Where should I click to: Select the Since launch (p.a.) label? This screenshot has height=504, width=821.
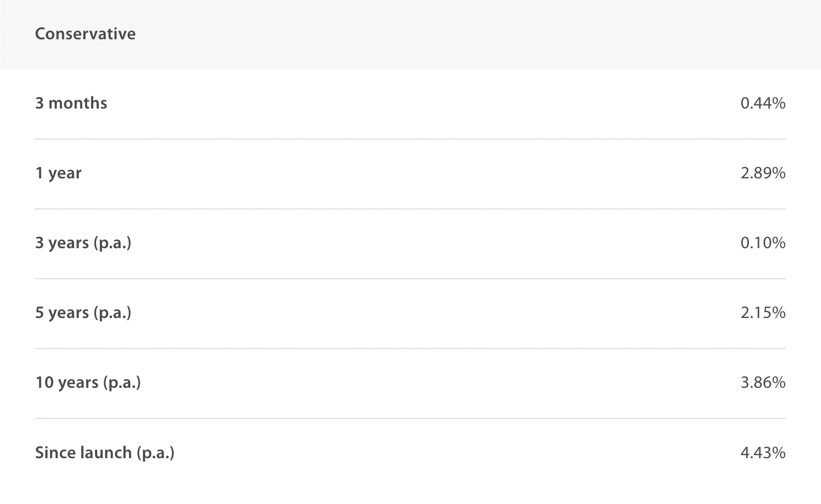(104, 453)
